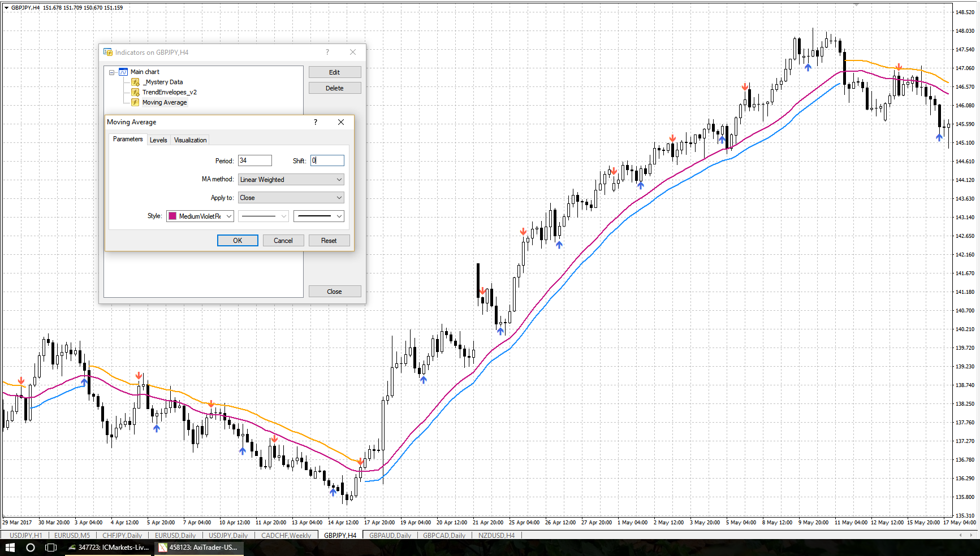Select the _Mystery Data indicator icon
980x556 pixels.
coord(135,82)
